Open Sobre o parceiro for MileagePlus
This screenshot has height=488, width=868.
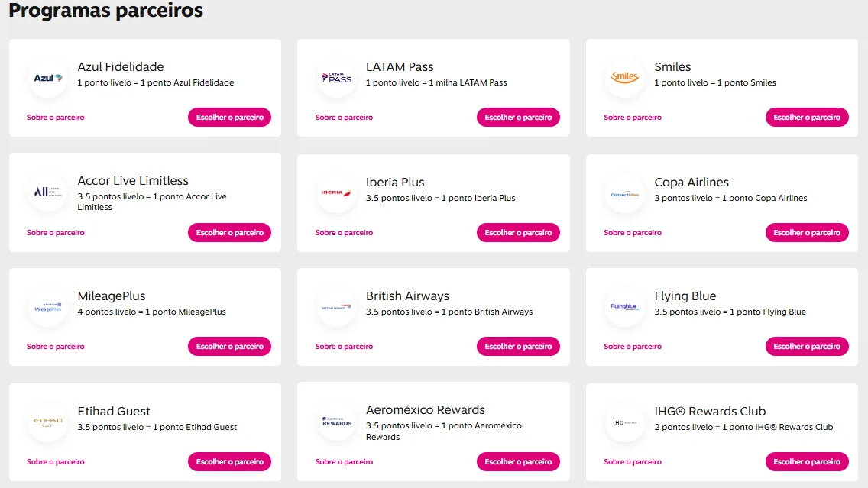(56, 347)
